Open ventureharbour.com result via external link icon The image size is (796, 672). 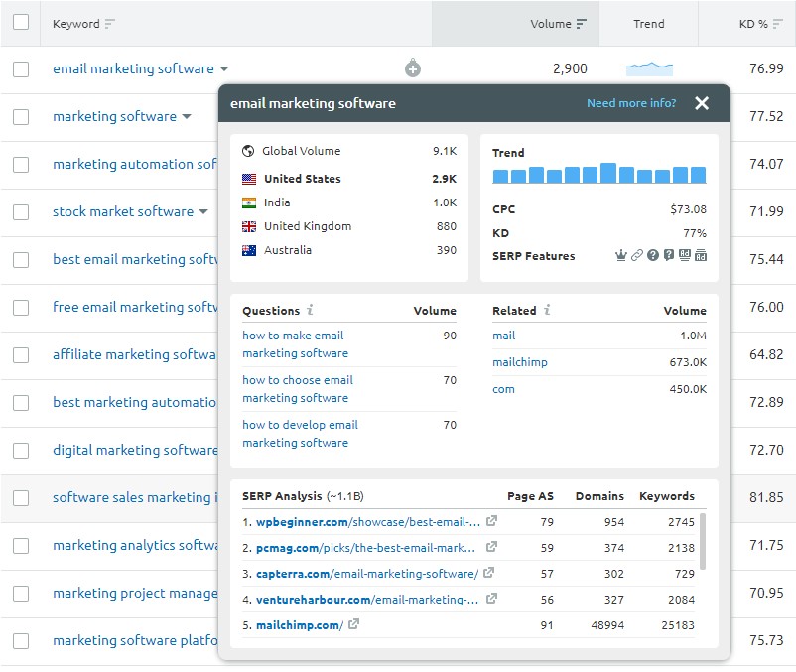click(491, 599)
